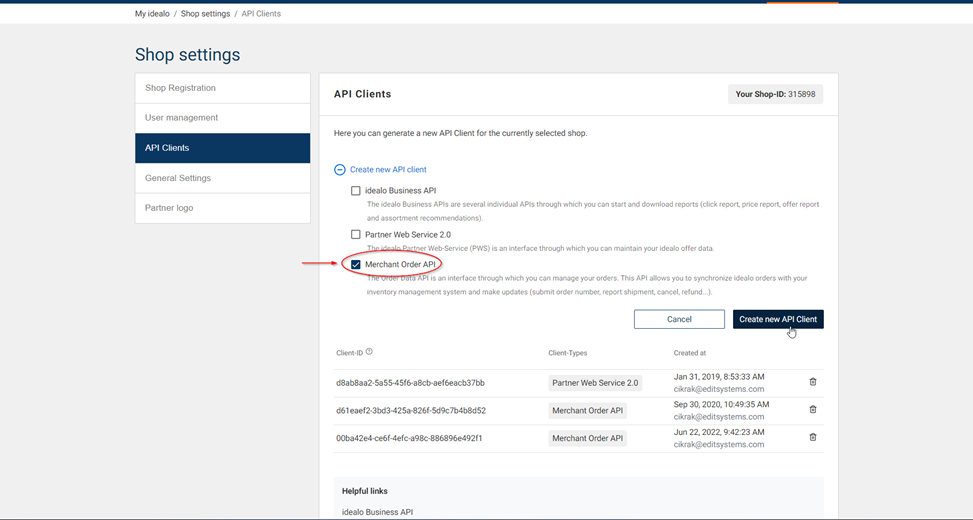Click the Shop settings page title
The height and width of the screenshot is (520, 973).
(187, 55)
